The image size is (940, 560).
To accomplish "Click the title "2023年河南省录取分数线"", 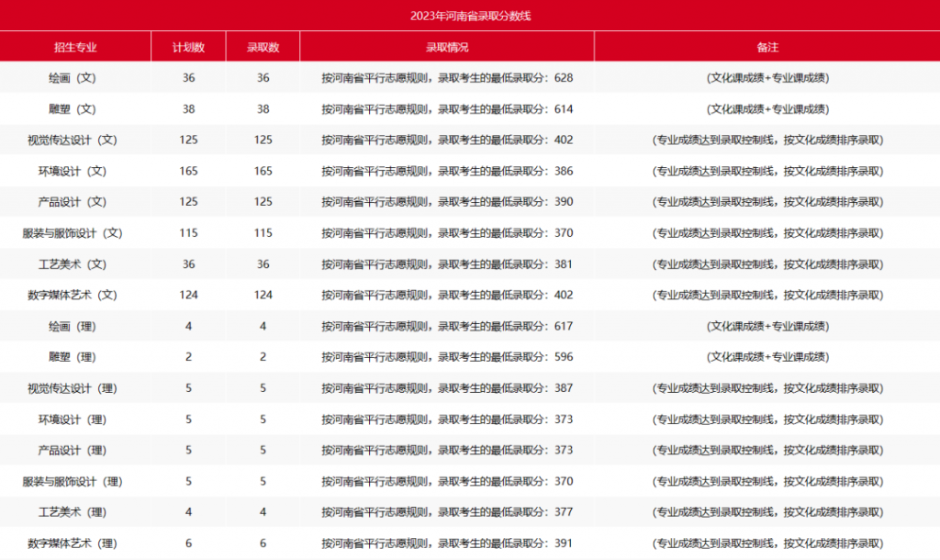I will [x=471, y=17].
